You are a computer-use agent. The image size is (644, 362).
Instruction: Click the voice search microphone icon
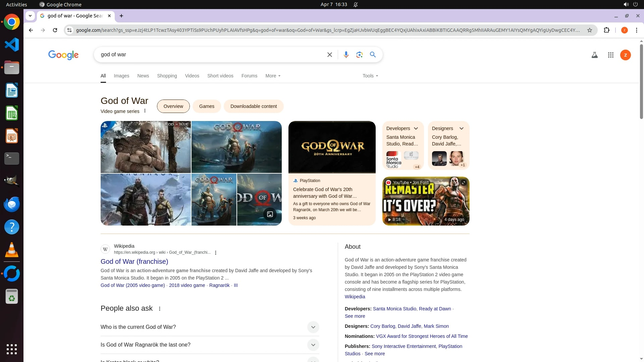(x=346, y=55)
